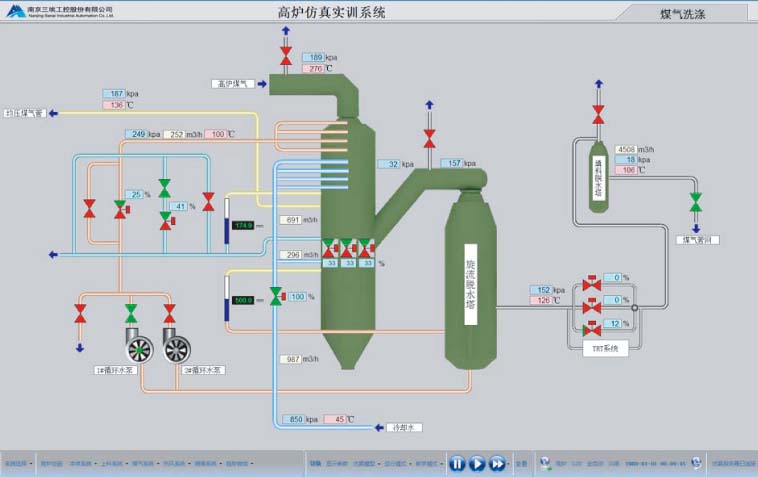Toggle the control valve set at 25%
The height and width of the screenshot is (477, 758).
point(121,208)
